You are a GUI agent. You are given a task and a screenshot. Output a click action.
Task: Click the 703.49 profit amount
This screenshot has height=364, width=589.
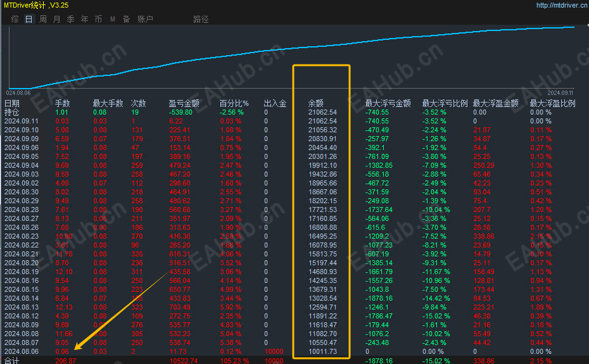[180, 307]
